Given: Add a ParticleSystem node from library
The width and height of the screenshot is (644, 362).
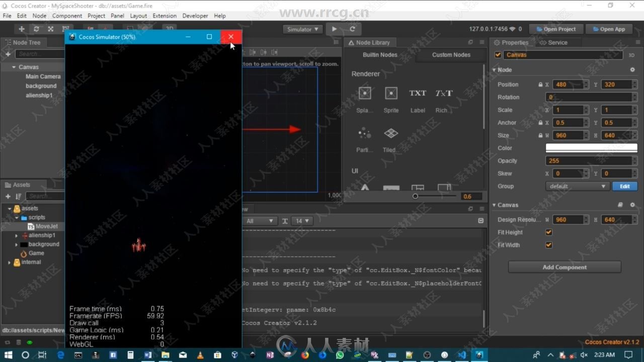Looking at the screenshot, I should click(364, 139).
